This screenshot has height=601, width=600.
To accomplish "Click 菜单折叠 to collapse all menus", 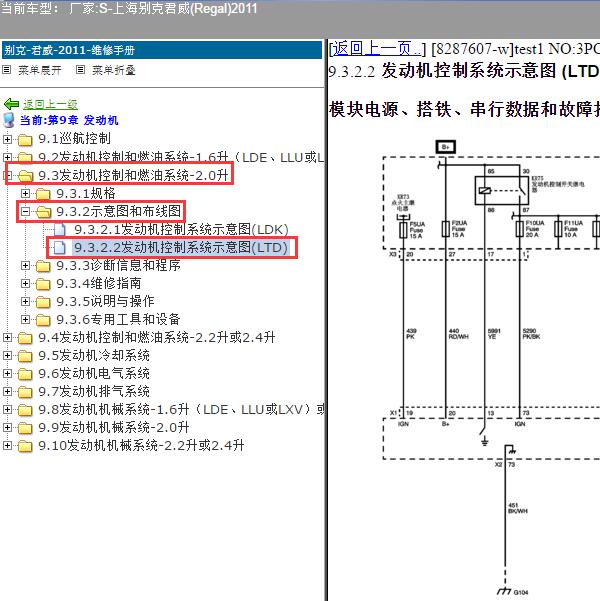I will [x=114, y=70].
